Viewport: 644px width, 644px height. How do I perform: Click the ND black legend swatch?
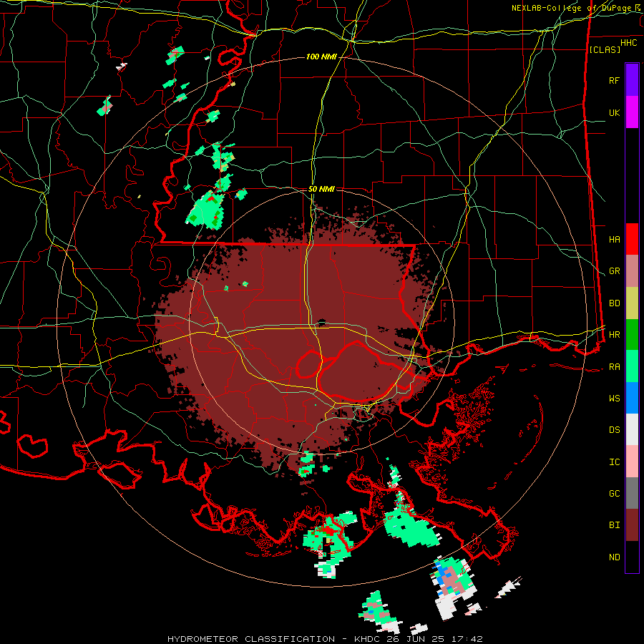(632, 557)
